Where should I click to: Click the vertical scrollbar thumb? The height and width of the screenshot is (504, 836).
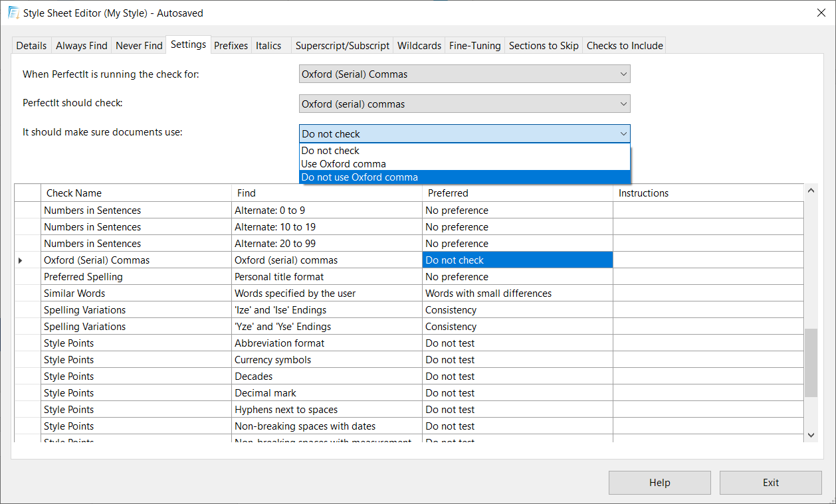811,363
